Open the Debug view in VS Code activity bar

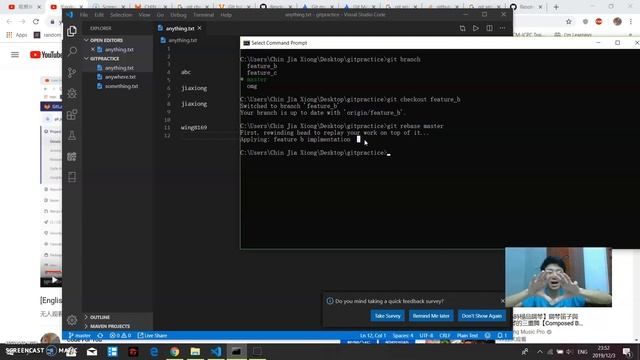(x=72, y=93)
